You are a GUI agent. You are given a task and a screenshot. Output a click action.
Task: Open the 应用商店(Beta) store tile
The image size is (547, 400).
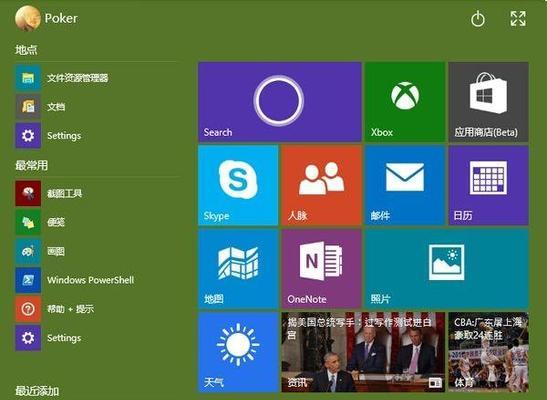488,102
